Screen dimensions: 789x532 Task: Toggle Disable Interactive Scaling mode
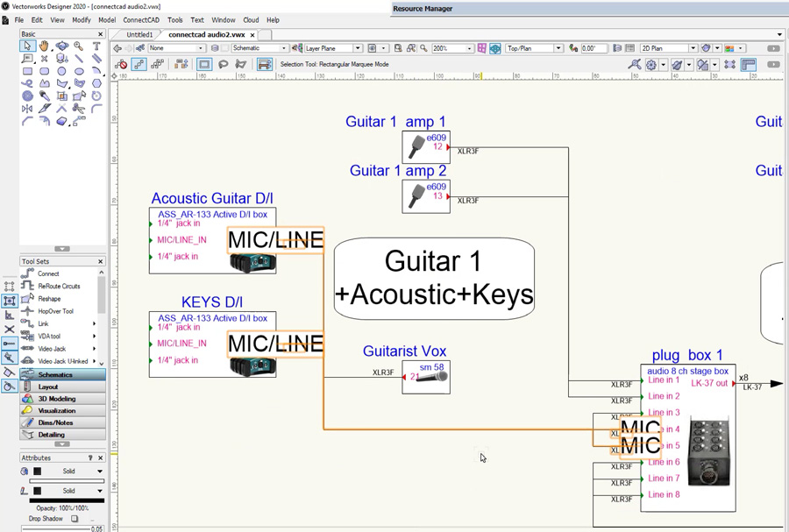click(x=121, y=64)
